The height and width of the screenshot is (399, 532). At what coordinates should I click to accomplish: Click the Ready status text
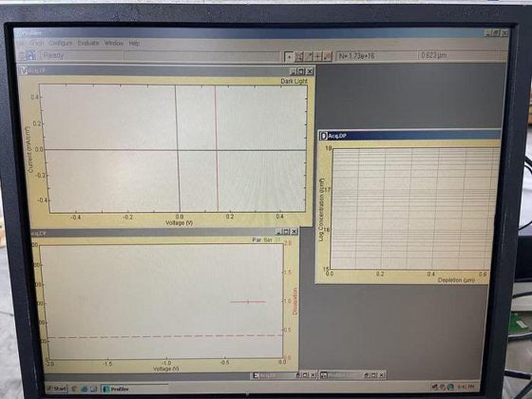click(x=53, y=55)
